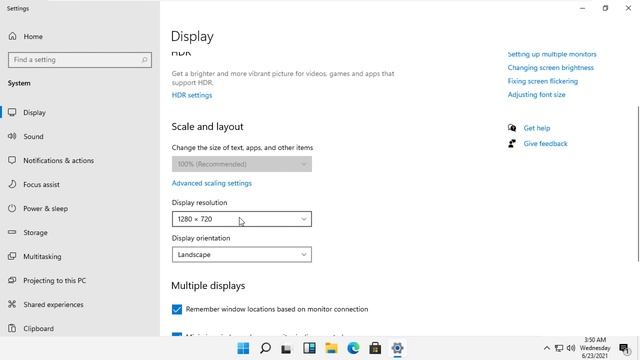Click Get help link
640x360 pixels.
tap(537, 128)
